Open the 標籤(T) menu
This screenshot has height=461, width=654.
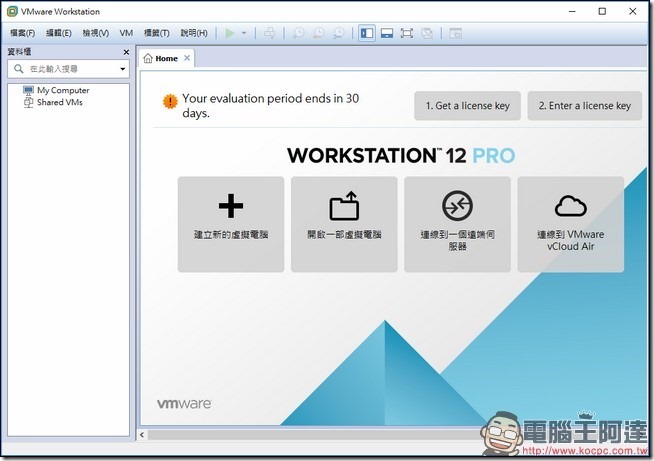[157, 33]
